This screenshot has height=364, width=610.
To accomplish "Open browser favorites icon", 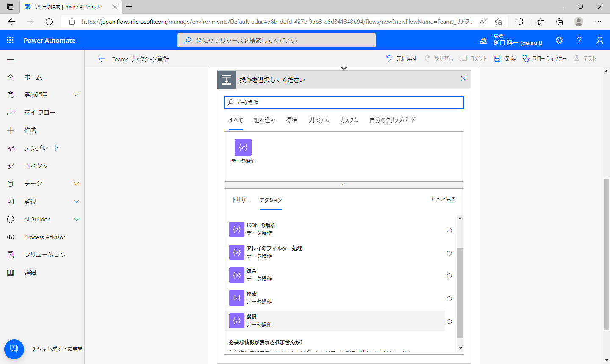I will click(541, 22).
